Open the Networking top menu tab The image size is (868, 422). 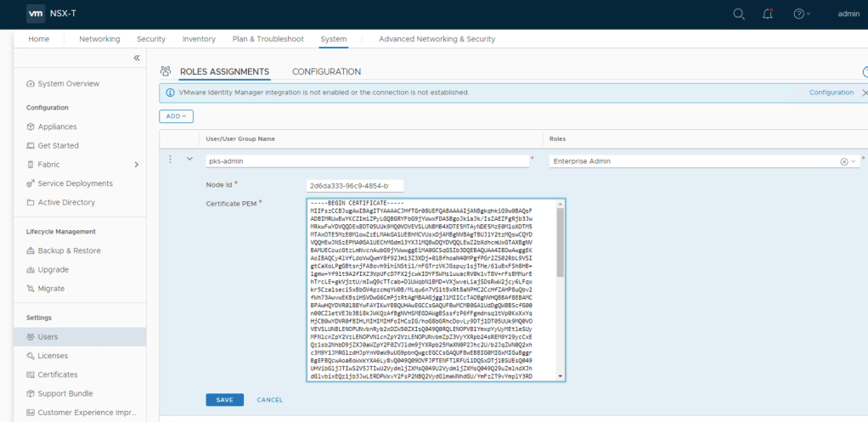99,39
